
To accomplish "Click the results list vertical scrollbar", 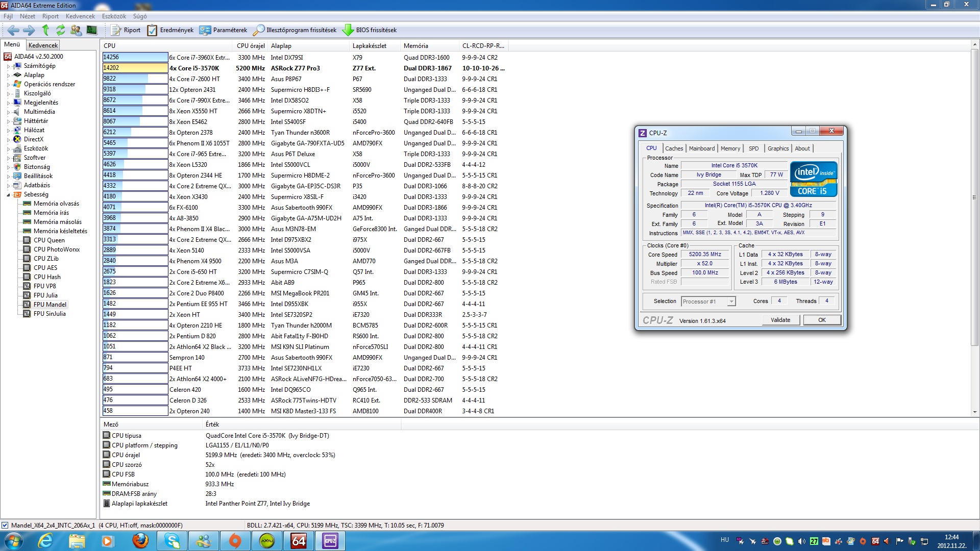I will click(974, 197).
